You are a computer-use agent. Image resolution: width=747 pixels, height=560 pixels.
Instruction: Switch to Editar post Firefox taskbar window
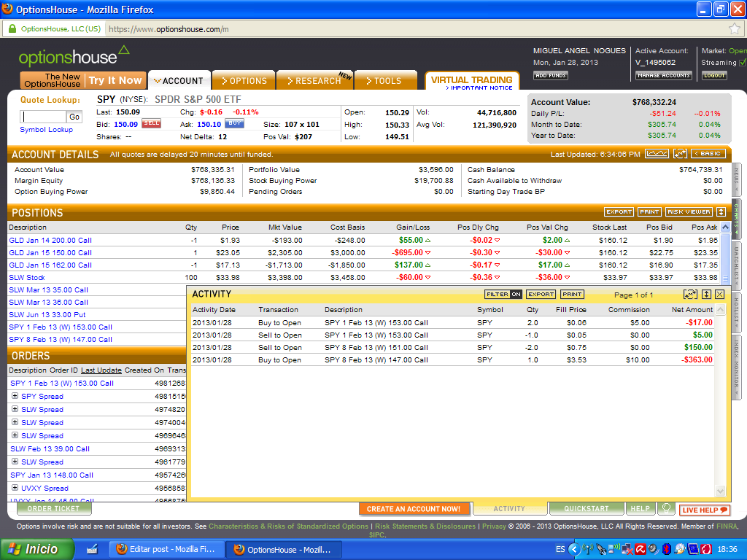point(166,549)
